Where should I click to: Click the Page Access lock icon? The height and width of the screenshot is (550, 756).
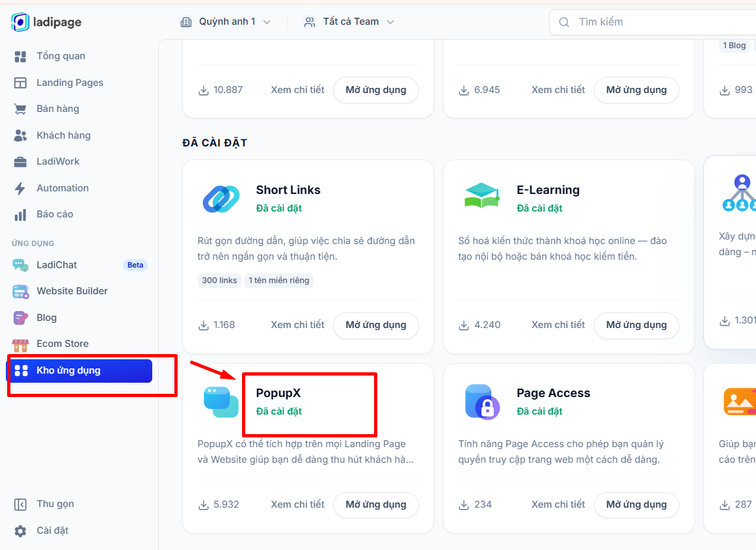(x=482, y=402)
